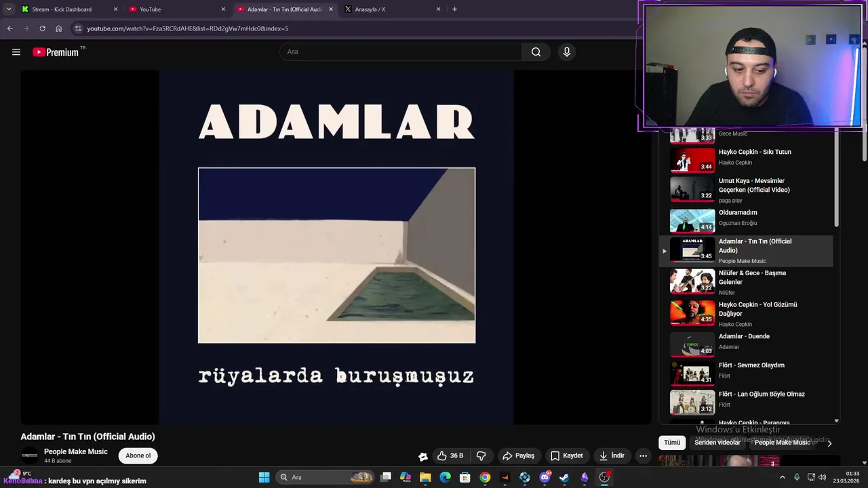868x488 pixels.
Task: Open Microsoft 365 Copilot from taskbar
Action: (x=406, y=477)
